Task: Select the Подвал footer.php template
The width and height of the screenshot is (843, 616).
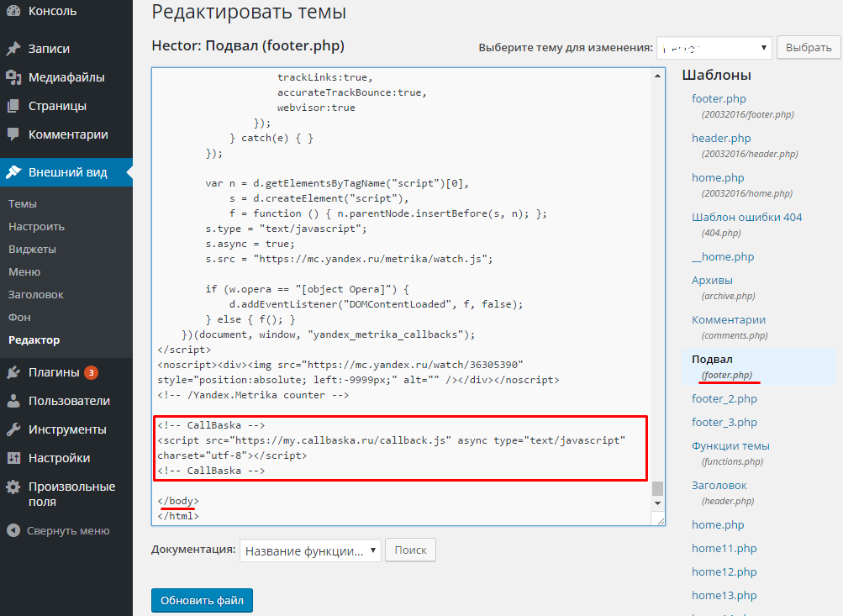Action: click(712, 359)
